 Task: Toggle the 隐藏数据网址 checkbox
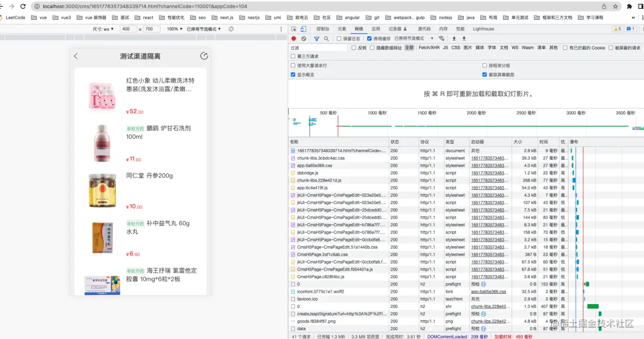[372, 48]
